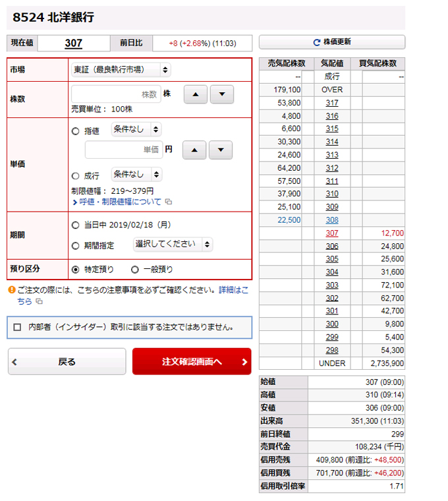Select quote price 298 in order book
Viewport: 448px width, 501px height.
pyautogui.click(x=332, y=351)
